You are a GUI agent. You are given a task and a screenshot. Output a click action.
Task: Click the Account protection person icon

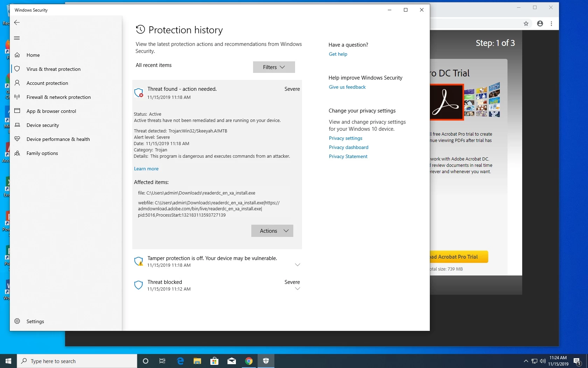[17, 83]
